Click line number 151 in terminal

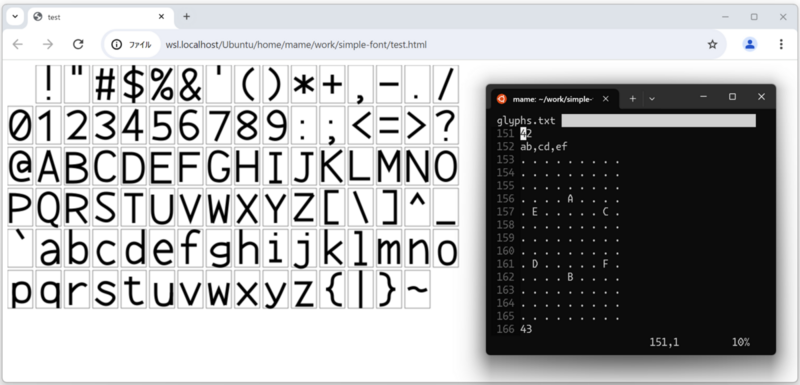pyautogui.click(x=505, y=134)
